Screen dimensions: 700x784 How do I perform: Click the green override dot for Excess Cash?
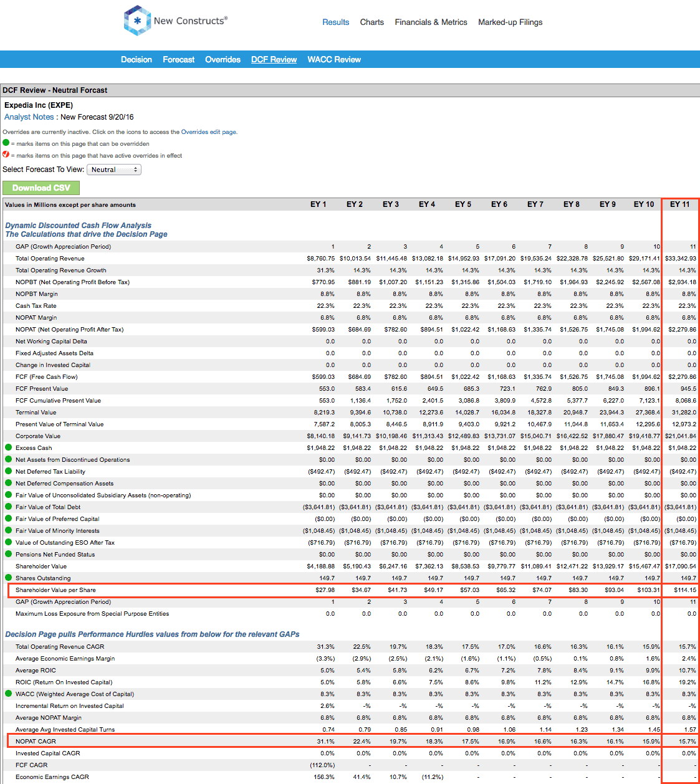coord(9,447)
